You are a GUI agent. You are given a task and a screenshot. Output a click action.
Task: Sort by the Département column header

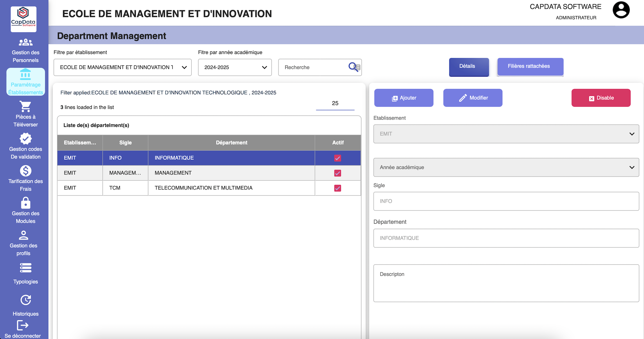coord(232,143)
